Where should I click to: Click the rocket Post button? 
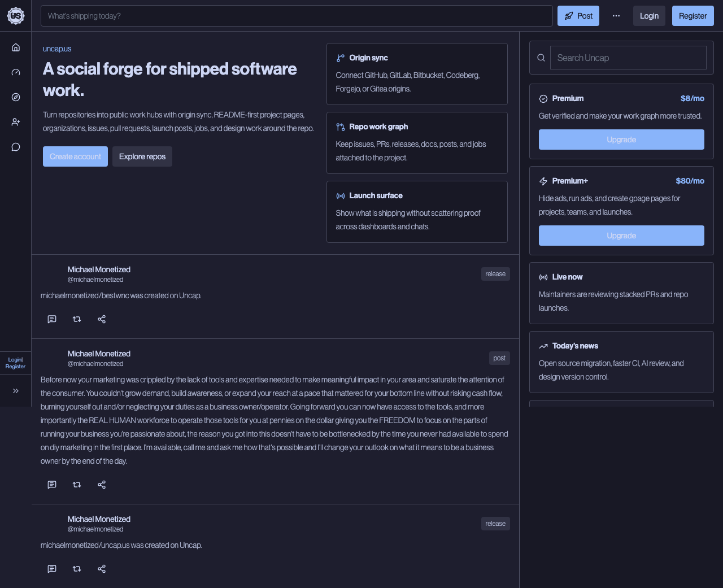click(x=578, y=16)
